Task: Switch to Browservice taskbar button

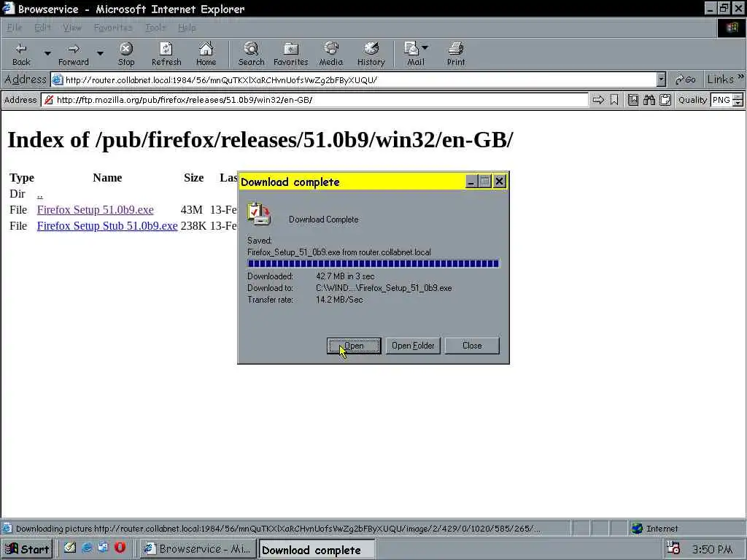Action: pyautogui.click(x=198, y=549)
